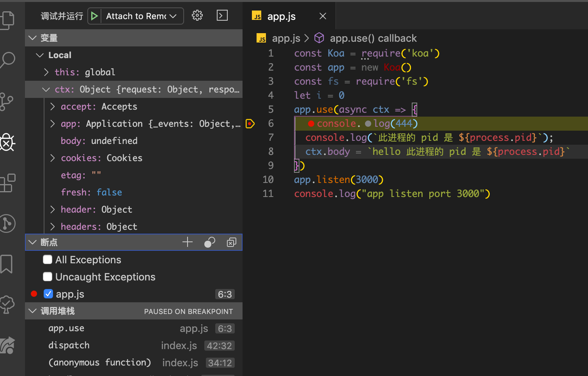Open the Extensions view
The height and width of the screenshot is (376, 588).
pyautogui.click(x=7, y=183)
